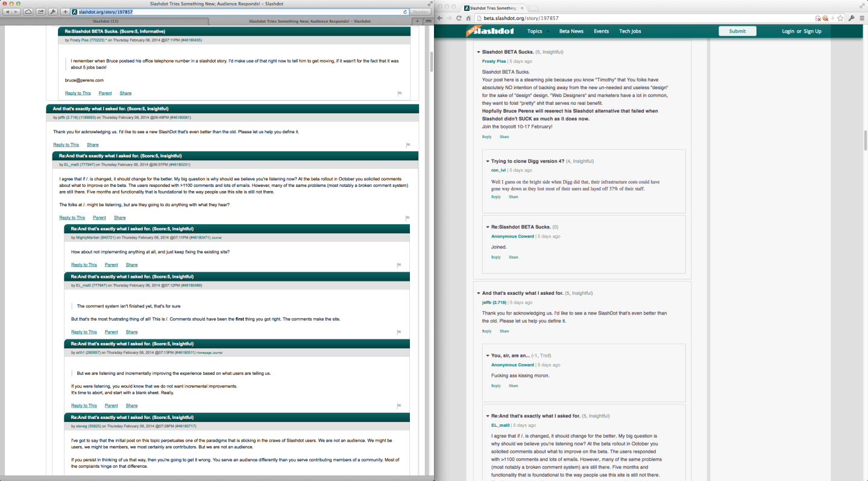
Task: Collapse the 'Trying to clone Digg' comment
Action: point(488,161)
